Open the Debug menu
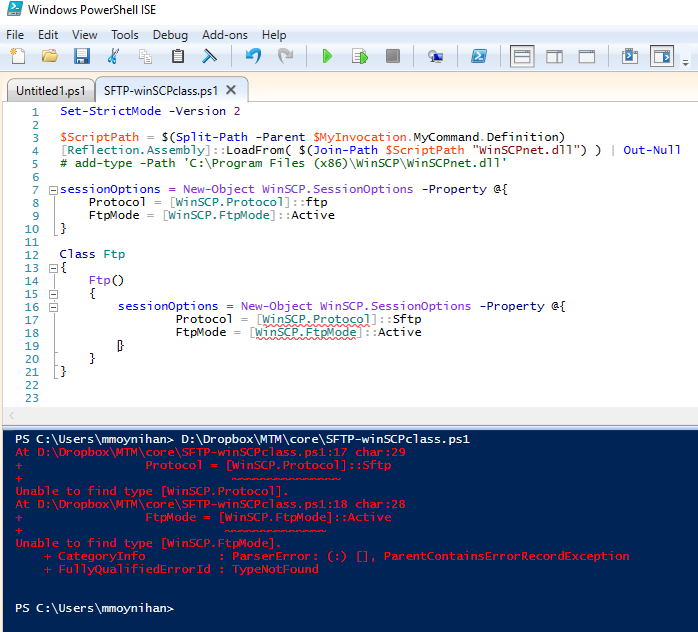 point(170,34)
